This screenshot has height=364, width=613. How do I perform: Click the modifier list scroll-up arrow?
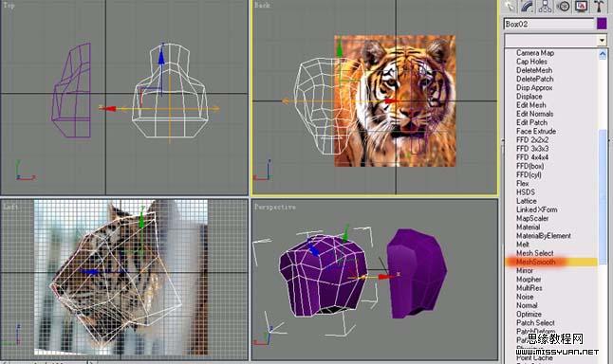[x=603, y=53]
